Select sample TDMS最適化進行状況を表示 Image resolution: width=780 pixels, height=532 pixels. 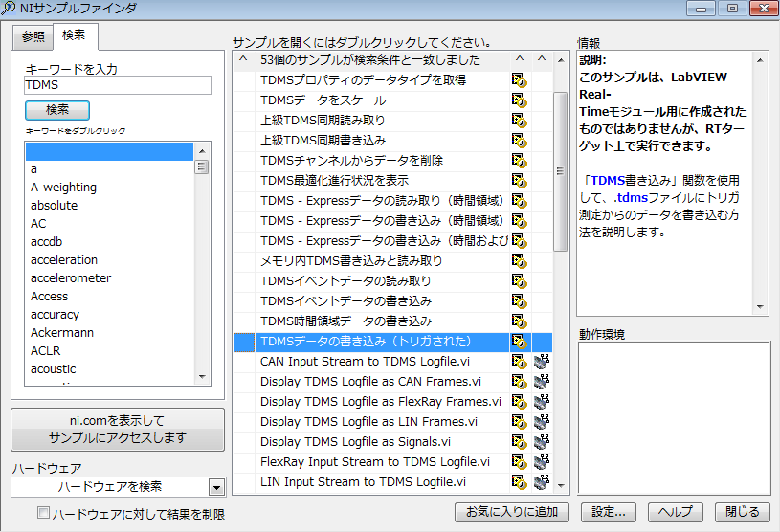382,181
